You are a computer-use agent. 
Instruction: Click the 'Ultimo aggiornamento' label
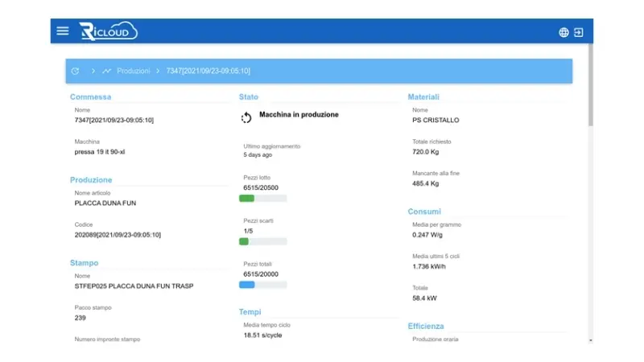click(x=272, y=146)
